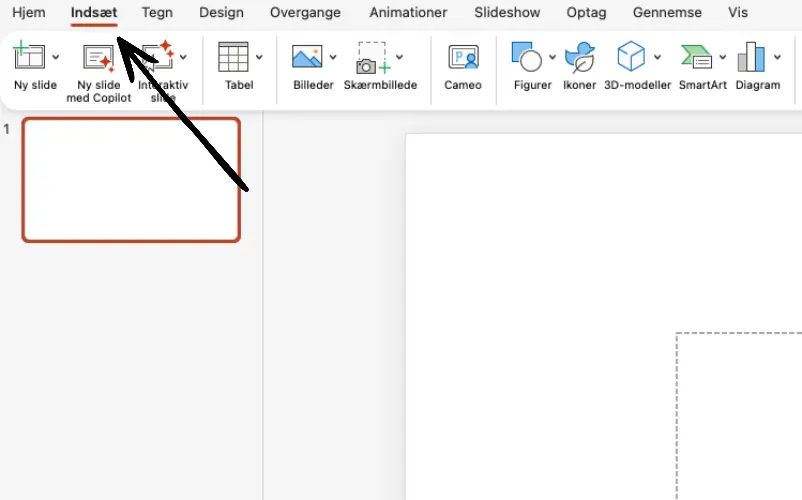The width and height of the screenshot is (802, 500).
Task: Open Ny slide dropdown arrow
Action: tap(56, 57)
